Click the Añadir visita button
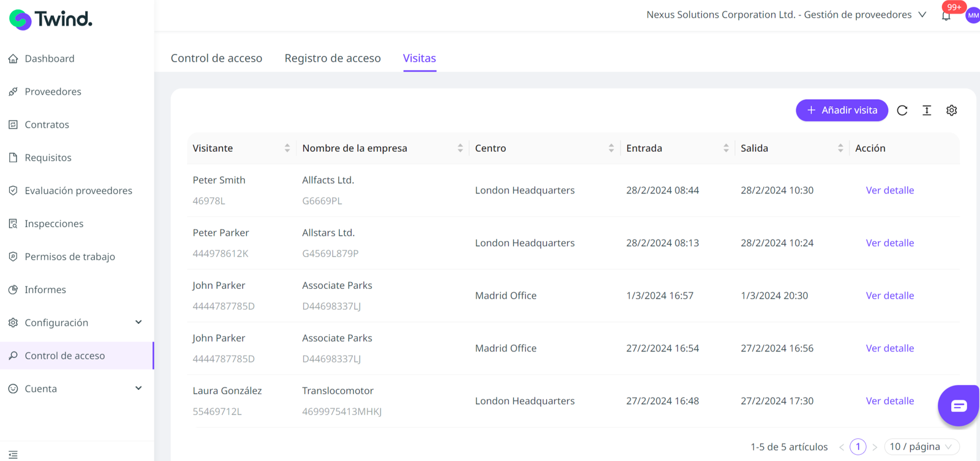 pyautogui.click(x=842, y=110)
